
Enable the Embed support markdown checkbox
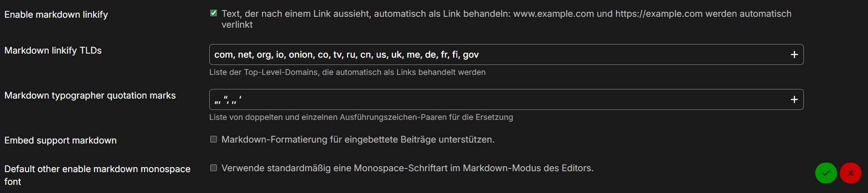tap(213, 139)
